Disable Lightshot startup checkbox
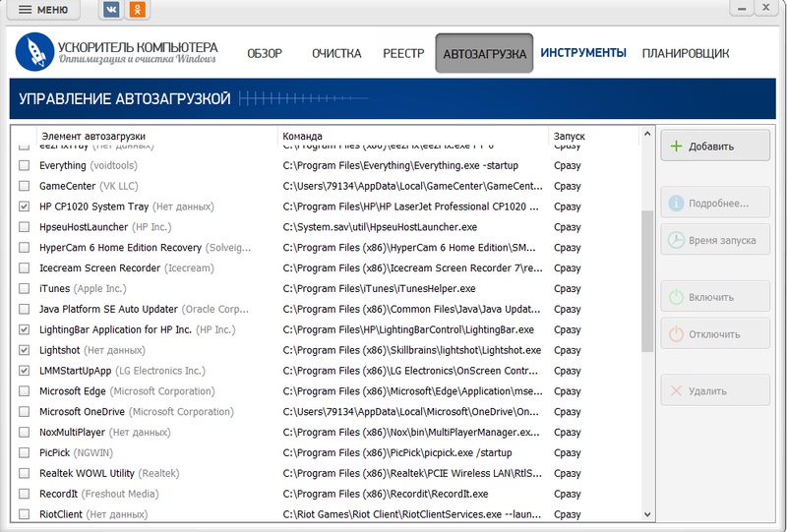Image resolution: width=787 pixels, height=532 pixels. click(x=25, y=350)
